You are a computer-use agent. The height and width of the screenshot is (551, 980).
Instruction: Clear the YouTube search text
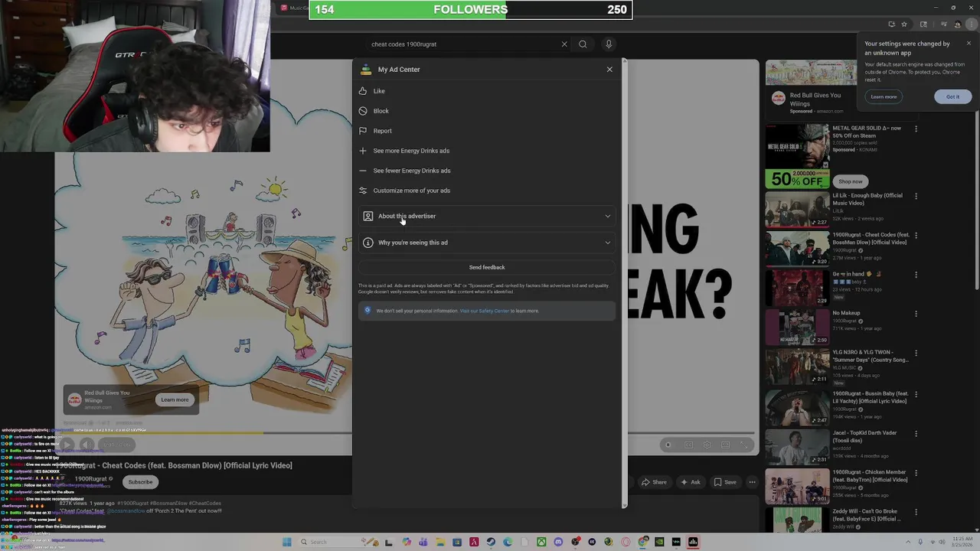(564, 44)
